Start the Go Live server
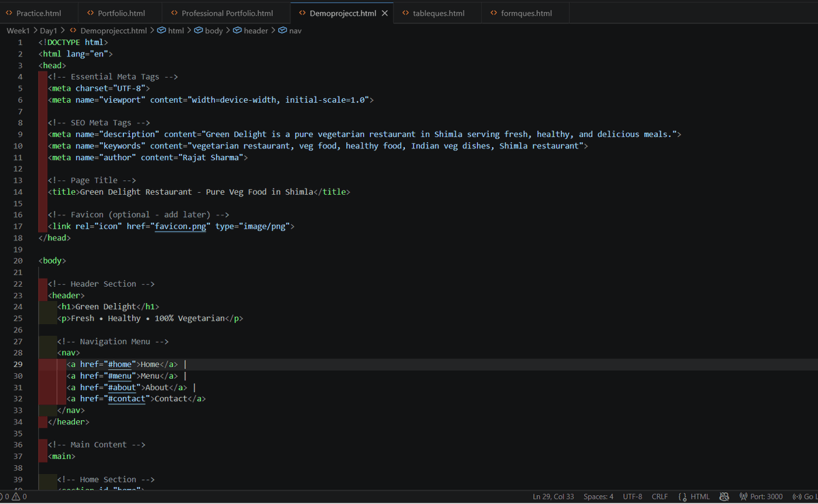 tap(805, 497)
